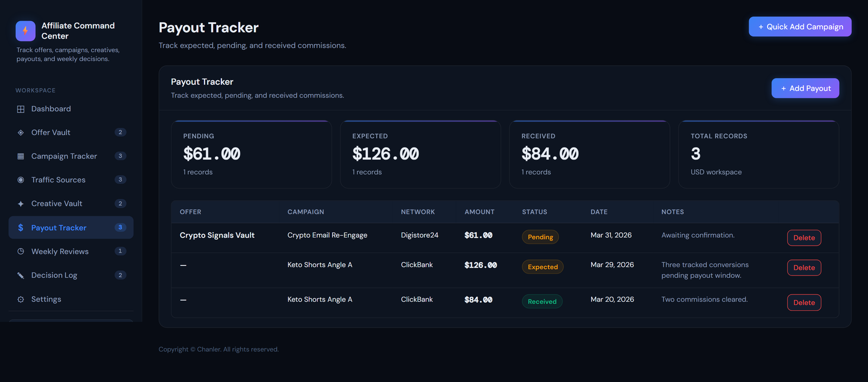Delete the Crypto Signals Vault payout

pyautogui.click(x=804, y=238)
